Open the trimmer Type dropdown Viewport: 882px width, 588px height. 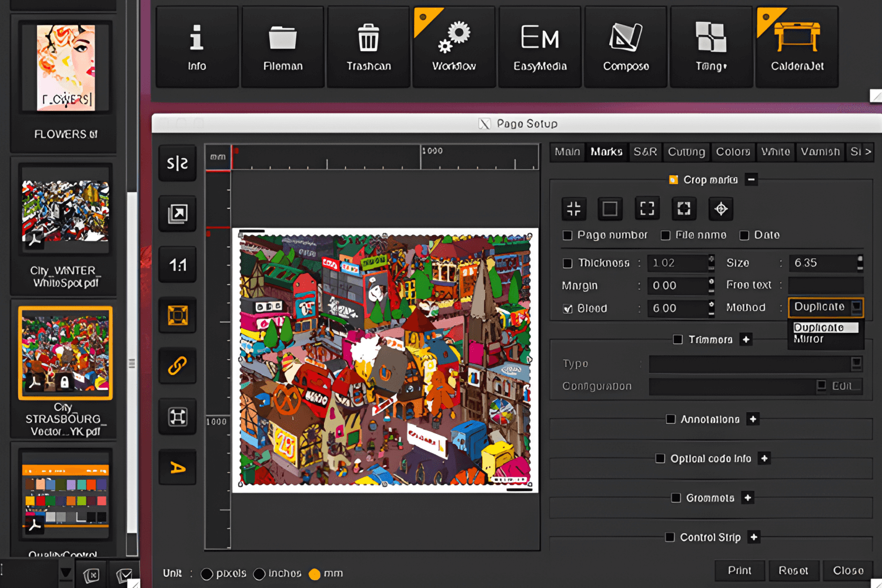coord(756,363)
